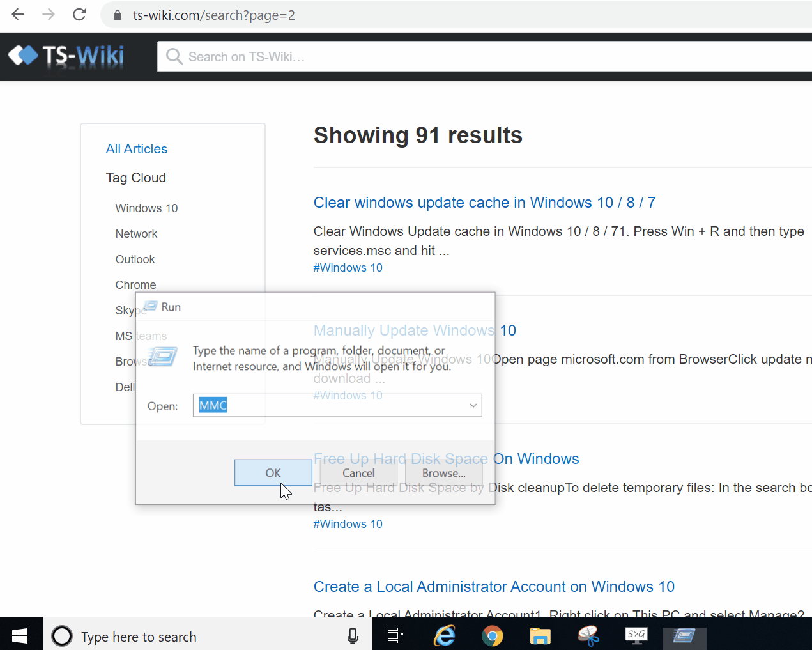Image resolution: width=812 pixels, height=650 pixels.
Task: Open the All Articles link
Action: click(137, 149)
